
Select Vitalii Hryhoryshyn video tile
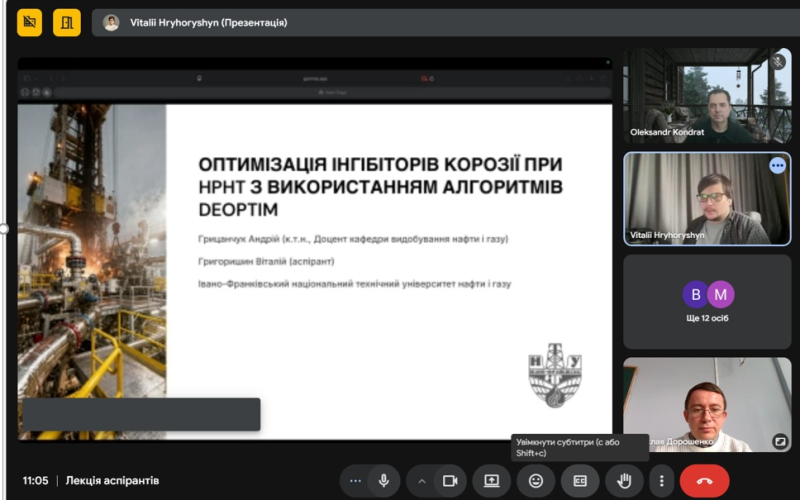(x=707, y=198)
